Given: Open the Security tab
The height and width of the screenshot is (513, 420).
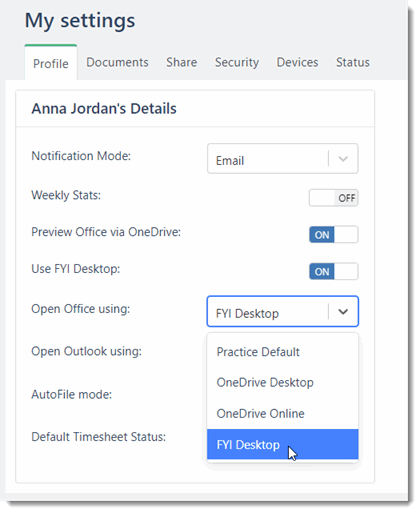Looking at the screenshot, I should point(237,62).
